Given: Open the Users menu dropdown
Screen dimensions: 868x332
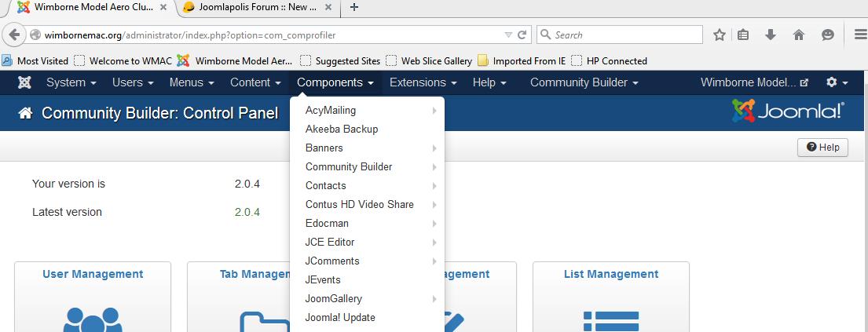Looking at the screenshot, I should (133, 82).
